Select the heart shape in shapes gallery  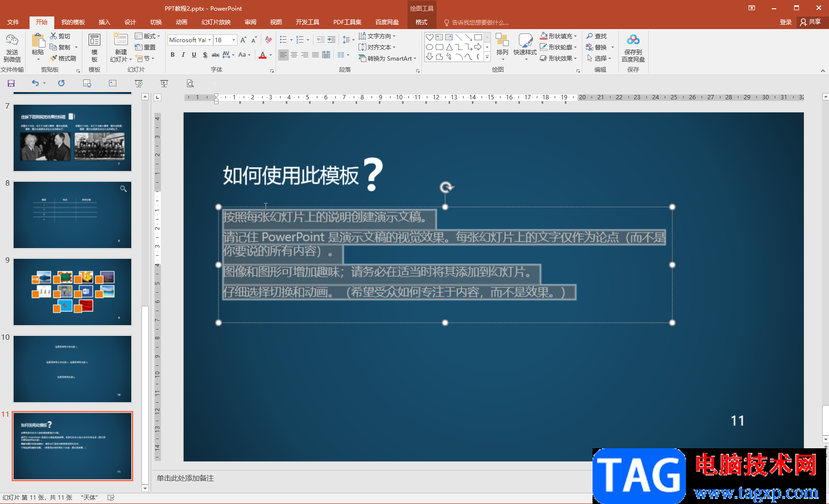coord(429,37)
